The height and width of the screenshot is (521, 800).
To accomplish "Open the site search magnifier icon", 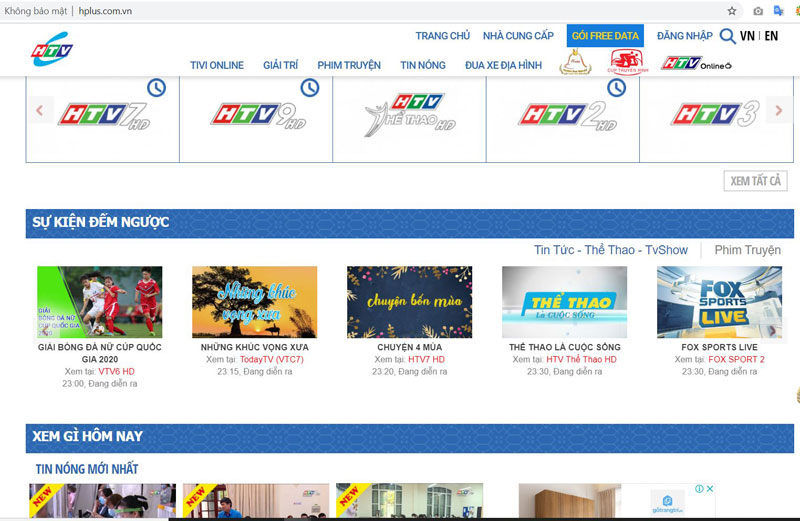I will (x=727, y=36).
